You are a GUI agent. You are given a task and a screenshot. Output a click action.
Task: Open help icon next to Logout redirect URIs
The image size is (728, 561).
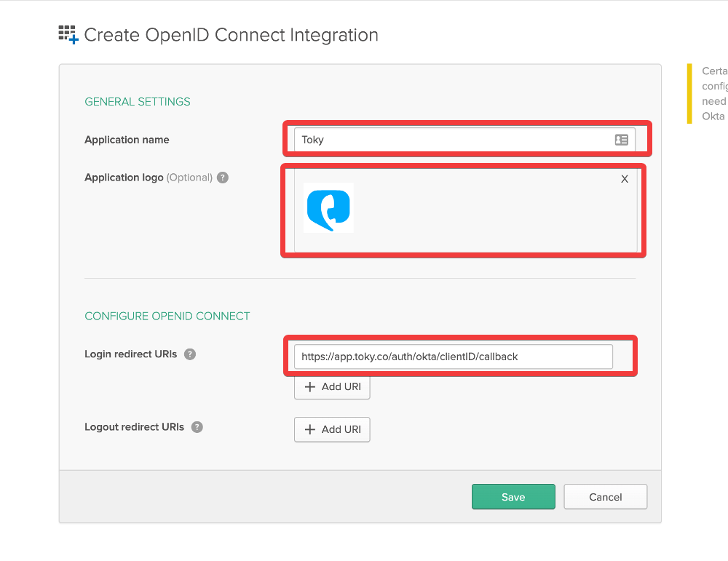click(197, 427)
